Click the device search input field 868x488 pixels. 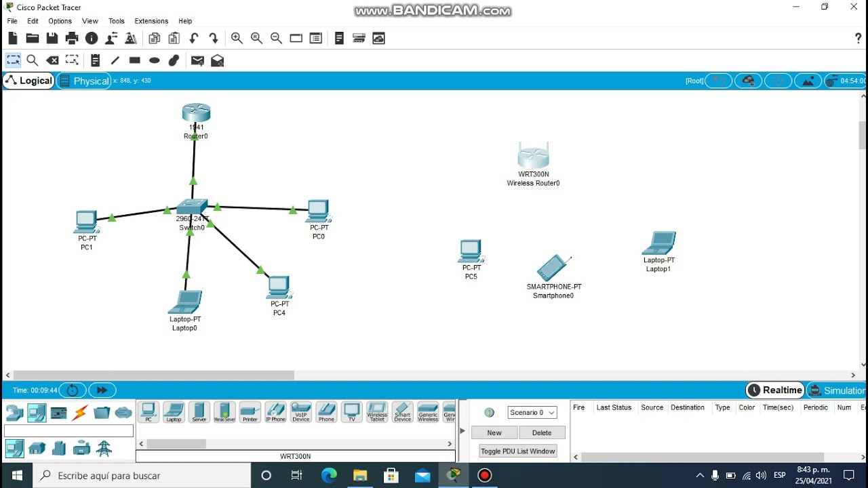tap(68, 431)
